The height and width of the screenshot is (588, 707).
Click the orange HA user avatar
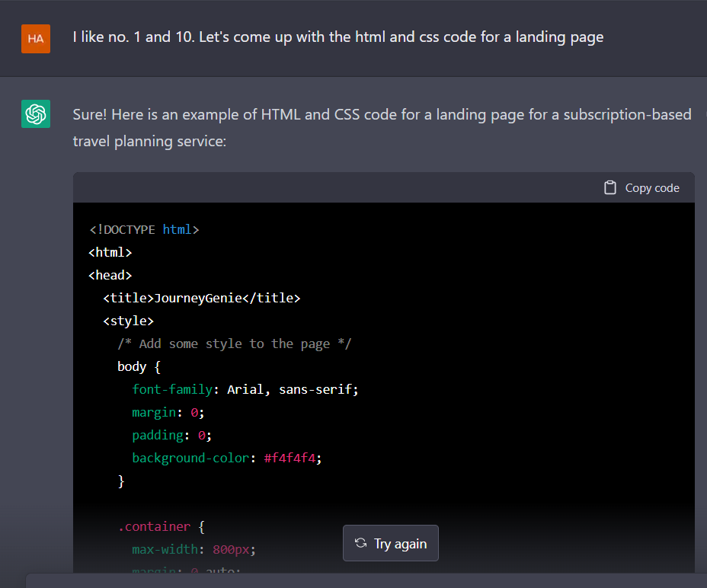36,39
